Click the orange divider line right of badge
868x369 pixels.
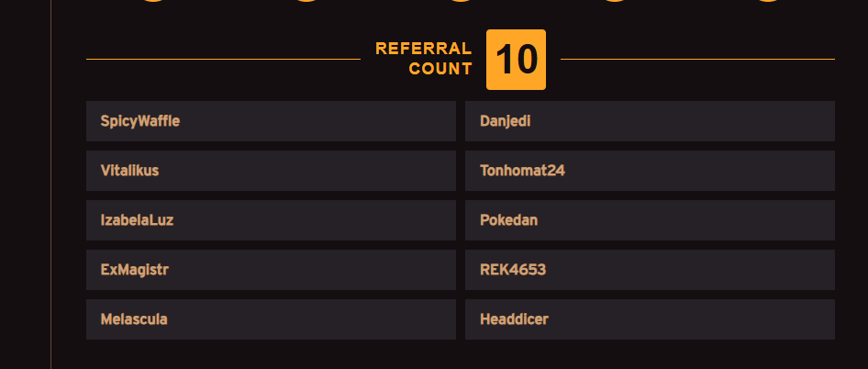click(x=697, y=60)
